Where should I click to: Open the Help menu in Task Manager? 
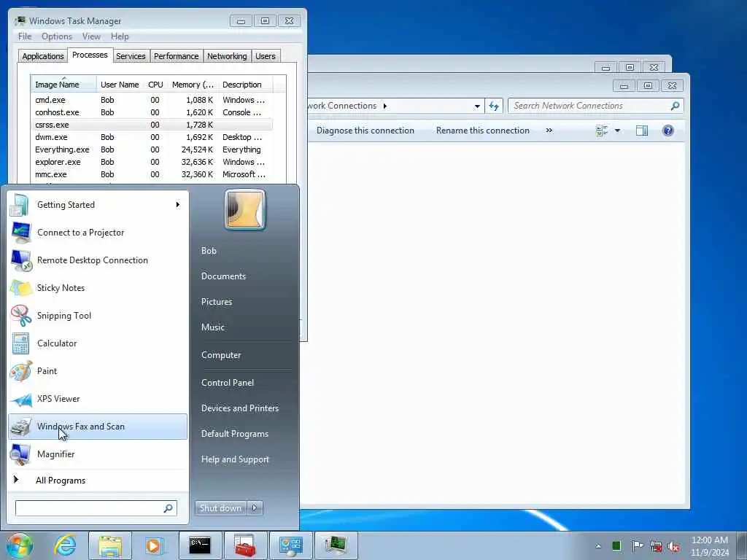[x=120, y=36]
